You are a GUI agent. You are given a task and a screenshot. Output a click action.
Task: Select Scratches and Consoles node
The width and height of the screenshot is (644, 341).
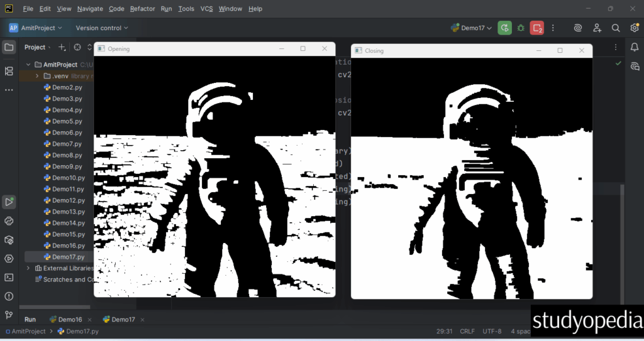[x=64, y=279]
